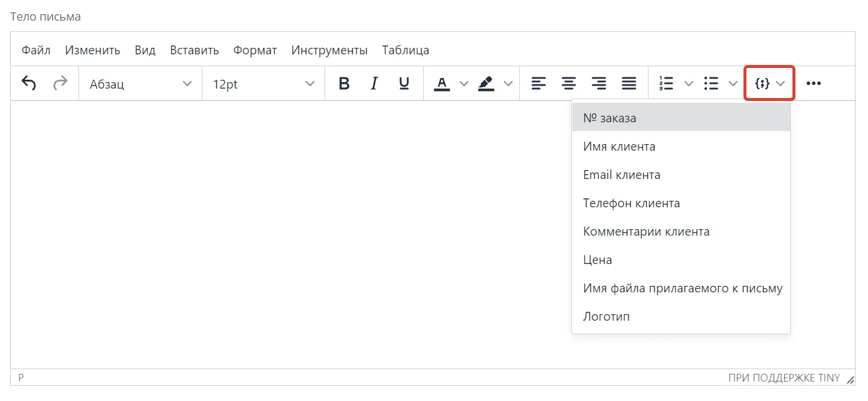Open the Вид menu

(x=145, y=50)
